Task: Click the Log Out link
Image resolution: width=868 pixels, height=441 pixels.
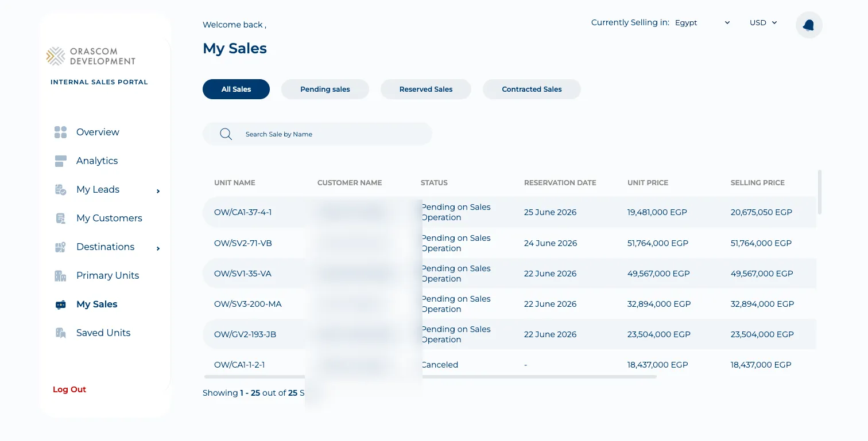Action: click(69, 389)
